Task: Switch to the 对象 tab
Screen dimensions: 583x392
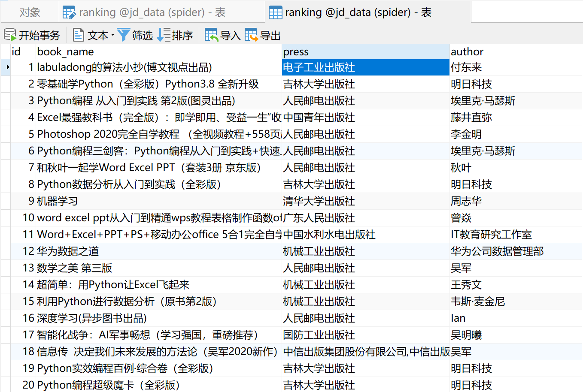Action: tap(30, 12)
